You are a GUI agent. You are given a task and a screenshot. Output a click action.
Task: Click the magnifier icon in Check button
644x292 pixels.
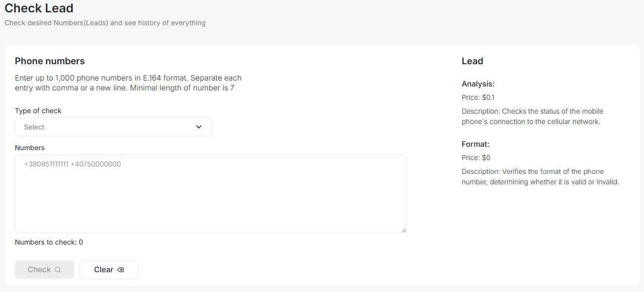tap(58, 270)
